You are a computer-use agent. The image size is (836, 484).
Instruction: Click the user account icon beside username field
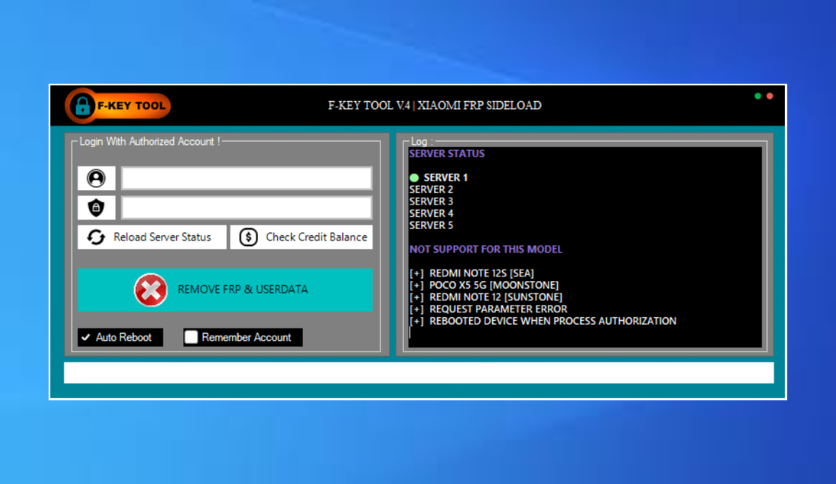point(96,178)
